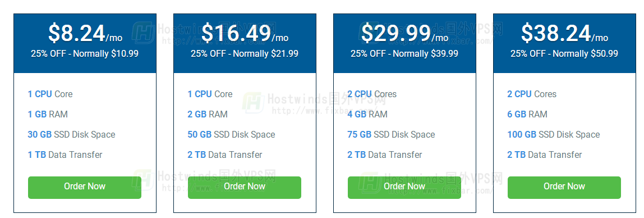Click the $29.99/mo price header

coord(404,33)
